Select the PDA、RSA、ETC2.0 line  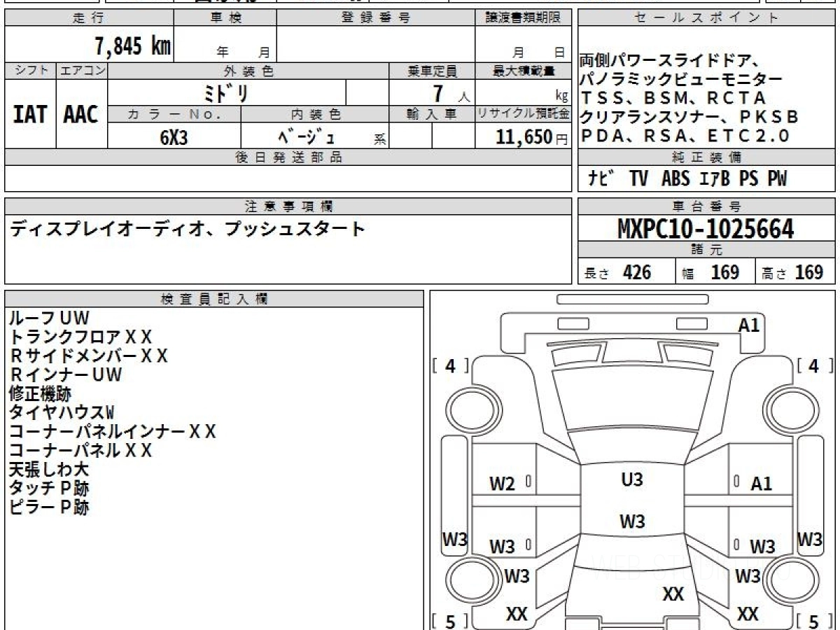685,135
